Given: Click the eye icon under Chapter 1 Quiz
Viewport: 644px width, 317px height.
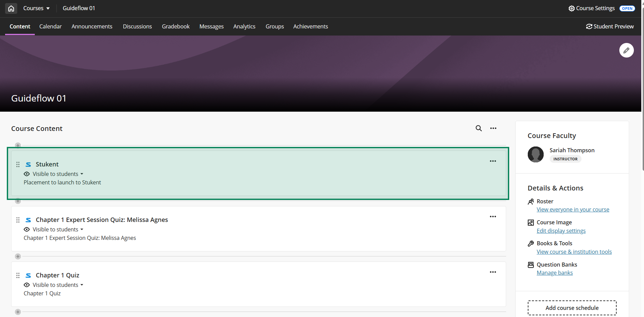Looking at the screenshot, I should click(27, 285).
